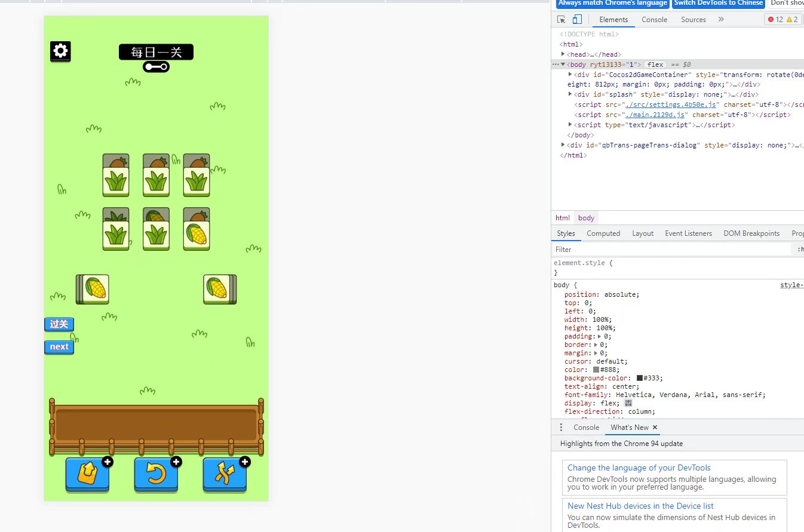Show more DevTools tabs via chevron

pyautogui.click(x=721, y=20)
